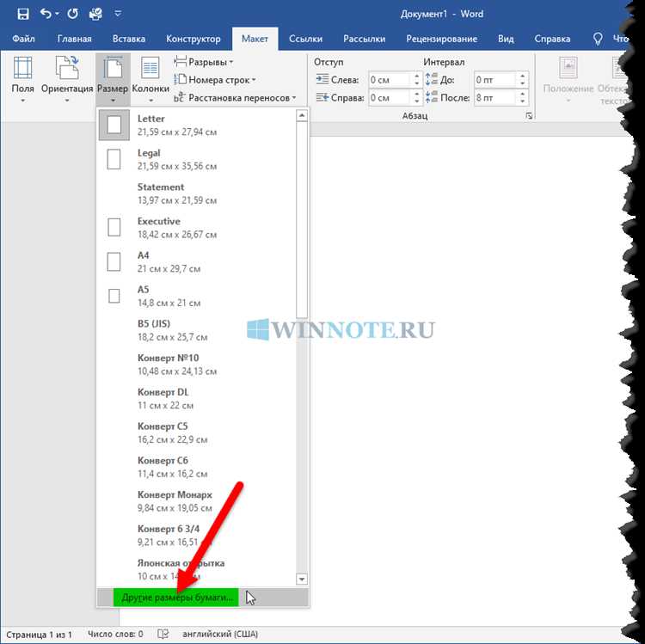Click the paper size list scrollbar thumb
645x644 pixels.
(x=302, y=220)
